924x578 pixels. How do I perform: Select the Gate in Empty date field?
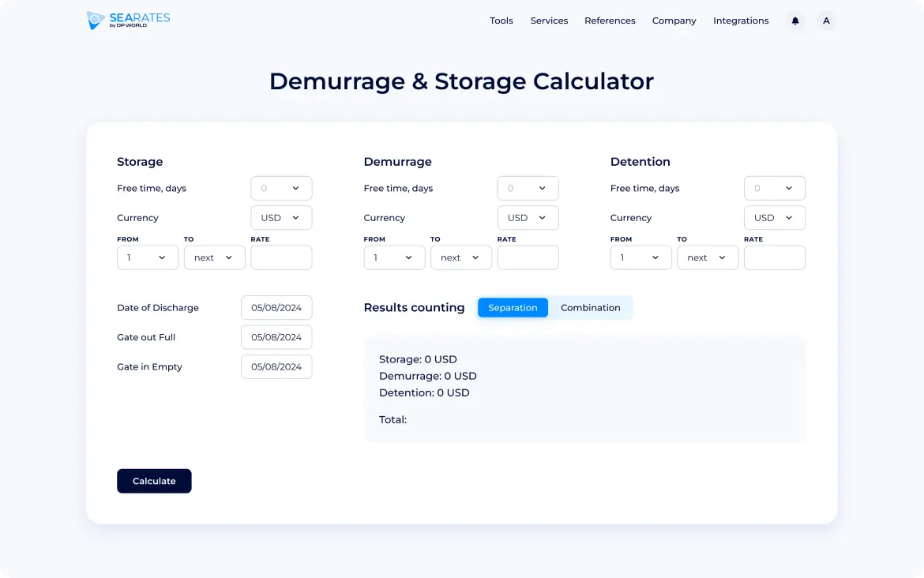pyautogui.click(x=276, y=367)
